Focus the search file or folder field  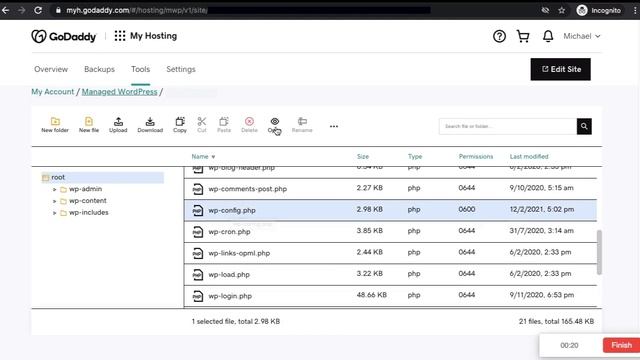508,126
